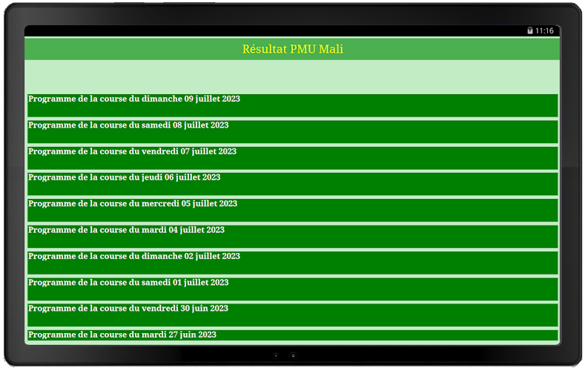Viewport: 588px width, 371px height.
Task: Select the jeudi 06 juillet 2023 programme
Action: click(292, 184)
